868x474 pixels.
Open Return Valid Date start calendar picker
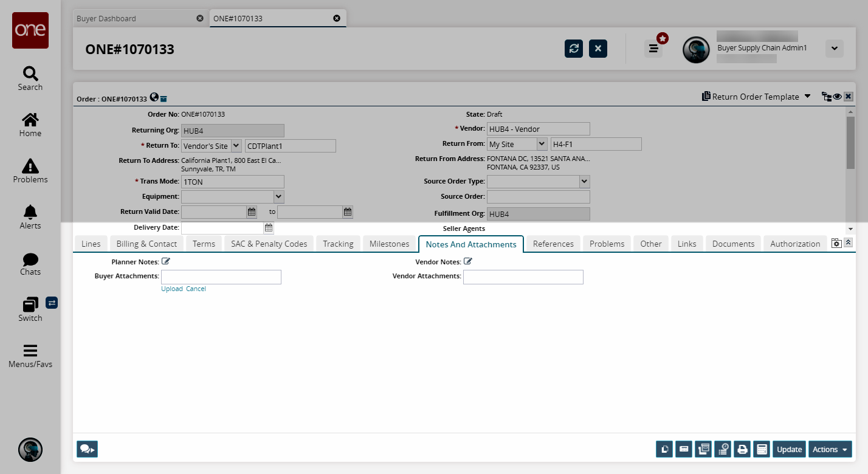[x=252, y=212]
